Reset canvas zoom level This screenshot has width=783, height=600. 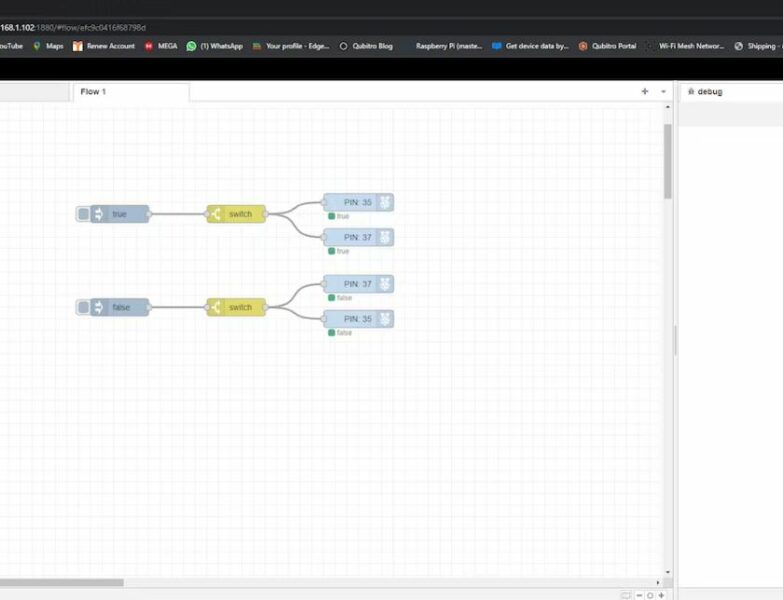coord(650,595)
